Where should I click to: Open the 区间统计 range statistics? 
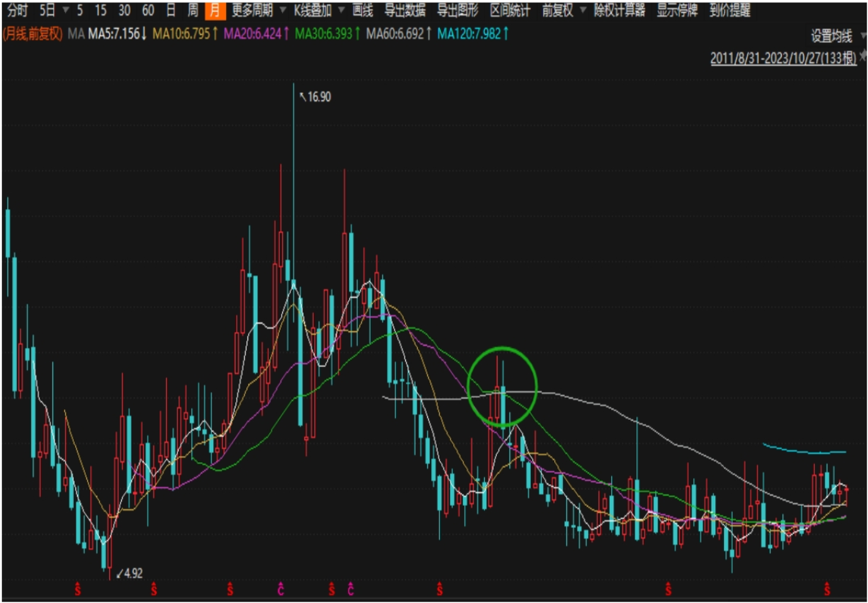coord(510,10)
